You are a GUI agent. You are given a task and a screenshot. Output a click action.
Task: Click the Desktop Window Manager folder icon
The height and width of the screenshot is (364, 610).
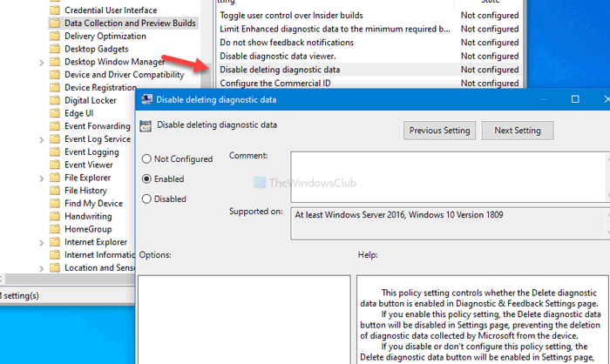pos(55,62)
